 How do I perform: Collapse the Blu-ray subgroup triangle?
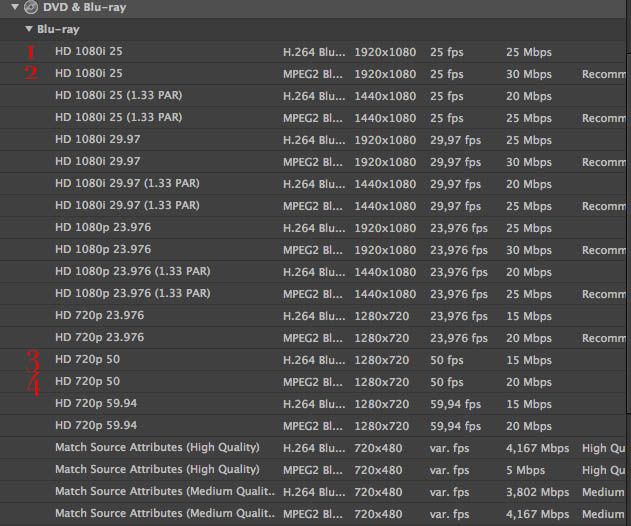pos(29,29)
